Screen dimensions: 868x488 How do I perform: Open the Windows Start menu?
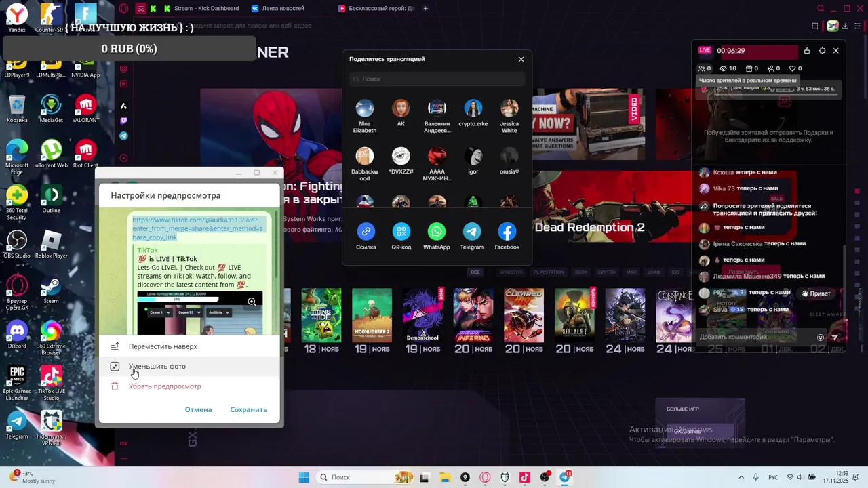tap(304, 477)
